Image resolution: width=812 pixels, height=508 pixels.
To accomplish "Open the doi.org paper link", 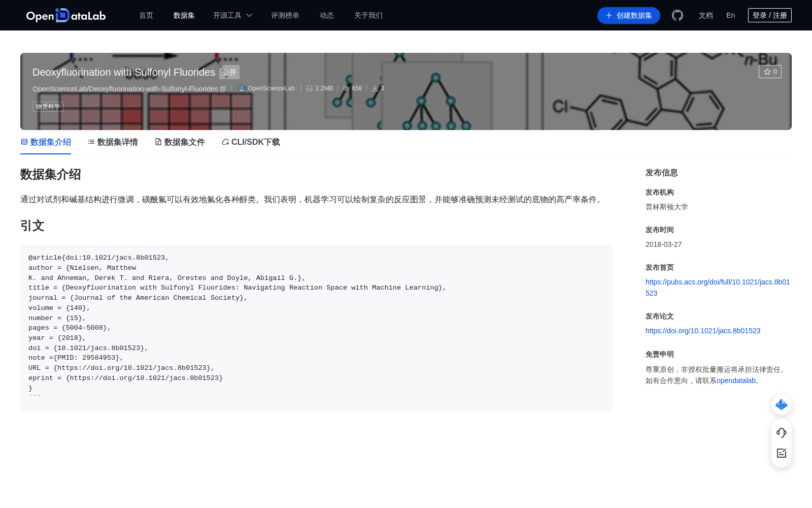I will 703,331.
